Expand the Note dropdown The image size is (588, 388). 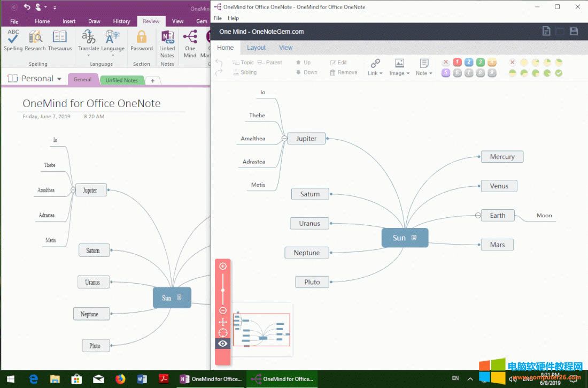[424, 67]
